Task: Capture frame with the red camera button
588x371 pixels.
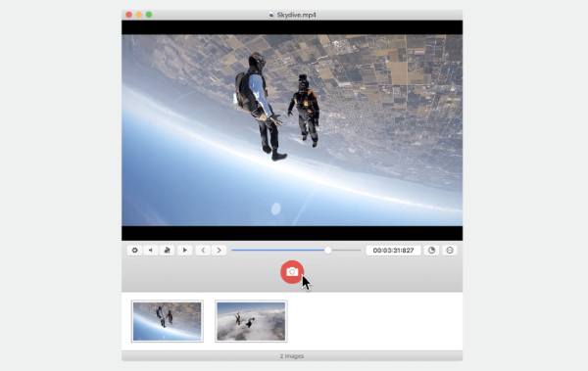Action: click(292, 272)
